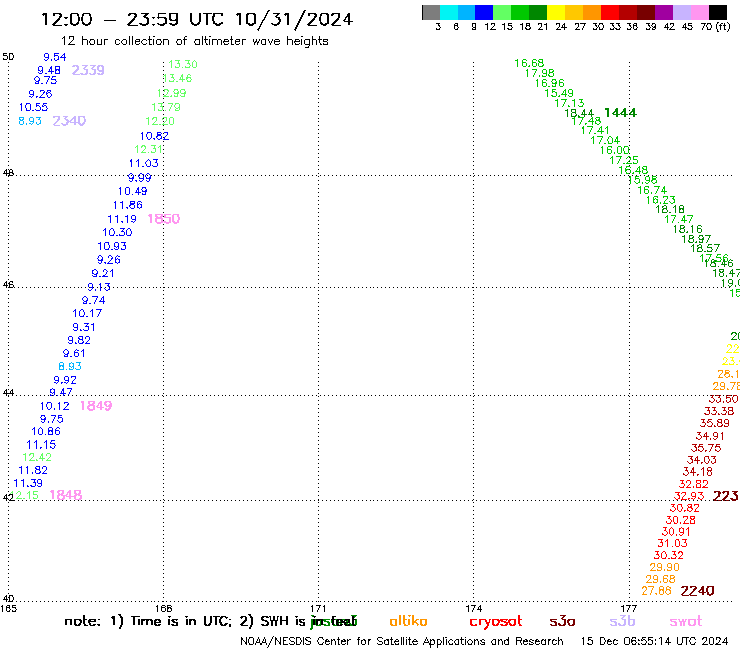
Task: Click the title '12:00 – 23:59 UTC 10/31/2024'
Action: [197, 19]
